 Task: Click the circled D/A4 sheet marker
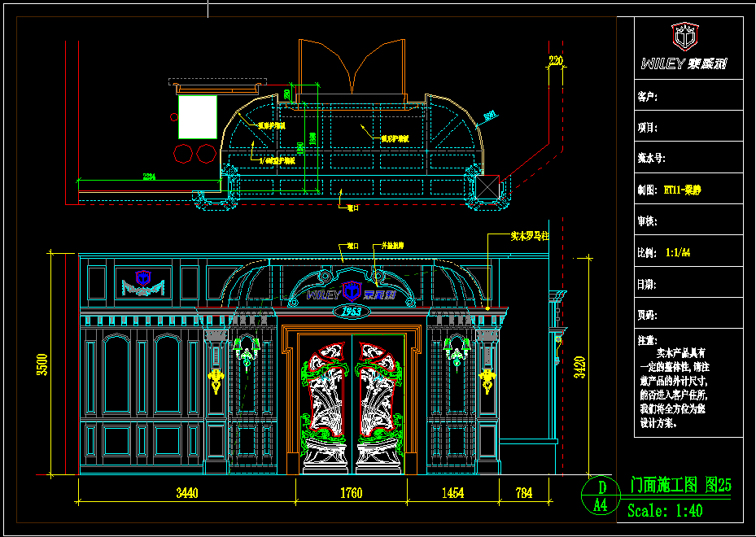pyautogui.click(x=601, y=496)
